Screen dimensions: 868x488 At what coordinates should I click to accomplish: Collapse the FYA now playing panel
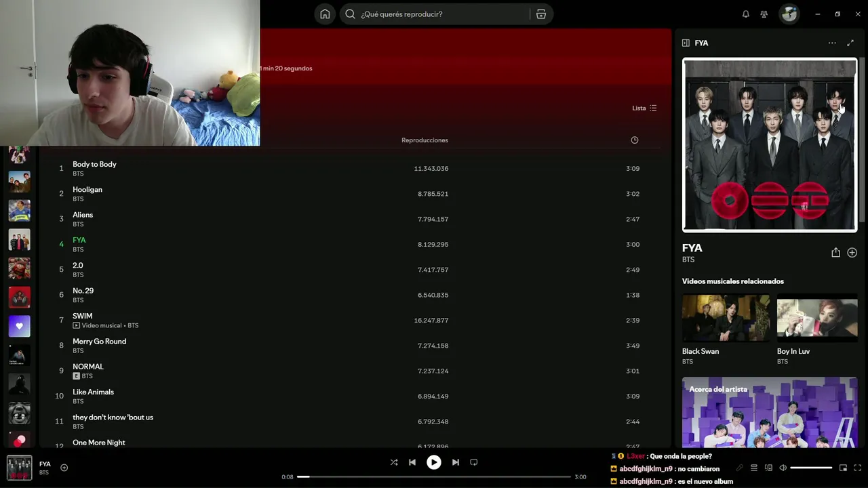(x=686, y=43)
